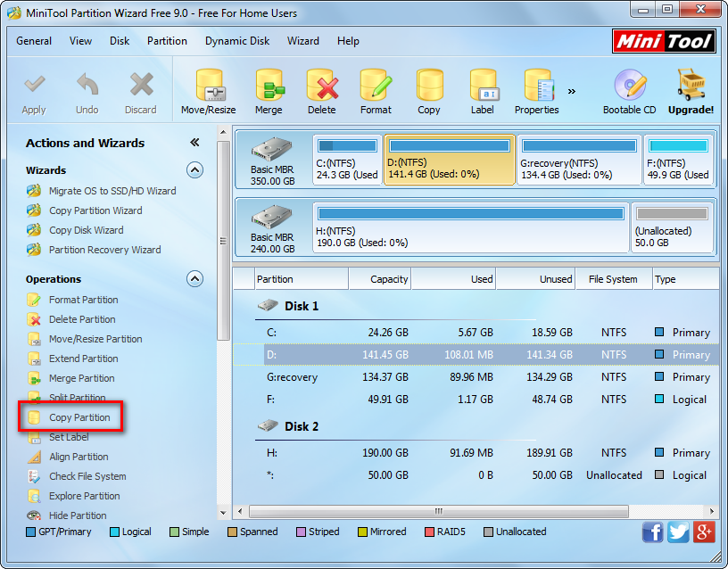This screenshot has height=569, width=728.
Task: Open Properties from the toolbar
Action: pyautogui.click(x=537, y=92)
